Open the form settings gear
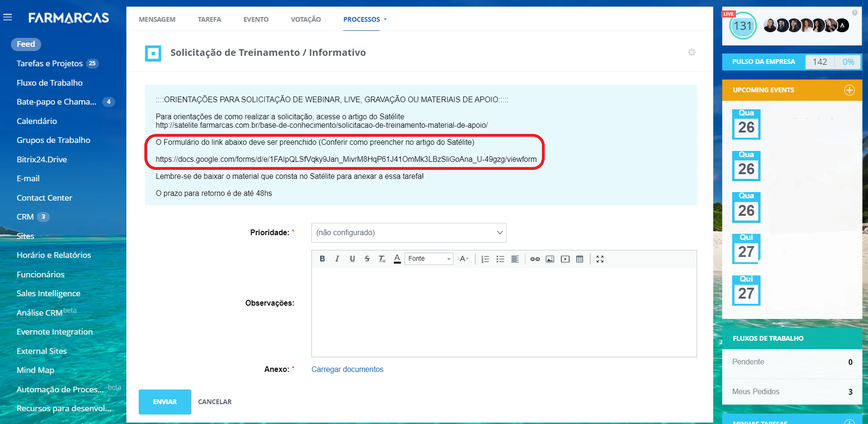The width and height of the screenshot is (868, 424). [x=691, y=53]
